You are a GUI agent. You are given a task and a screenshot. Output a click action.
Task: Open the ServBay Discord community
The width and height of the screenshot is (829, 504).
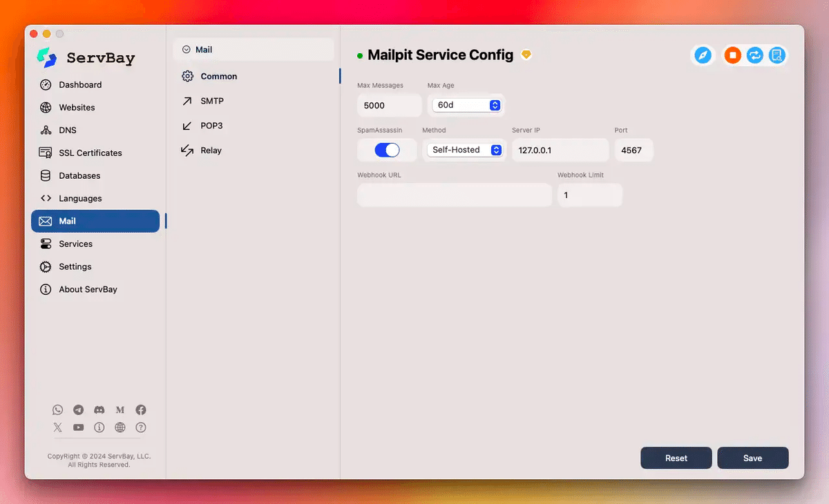(x=99, y=409)
